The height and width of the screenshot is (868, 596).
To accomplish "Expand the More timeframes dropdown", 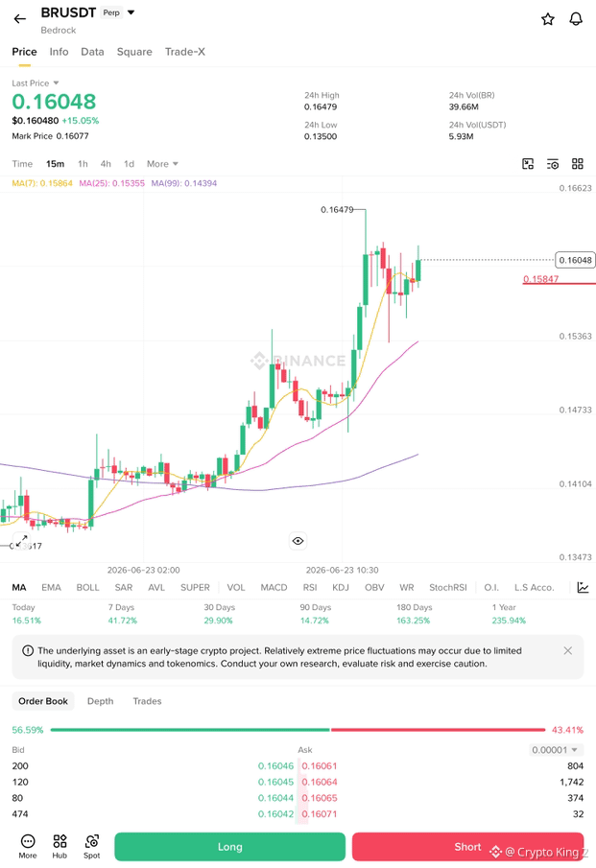I will [162, 164].
